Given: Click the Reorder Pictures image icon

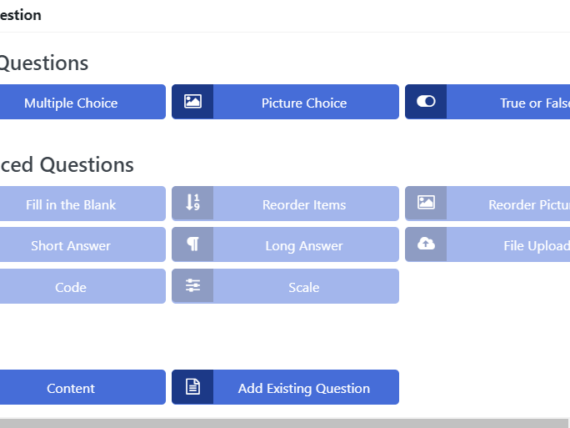Looking at the screenshot, I should 426,203.
